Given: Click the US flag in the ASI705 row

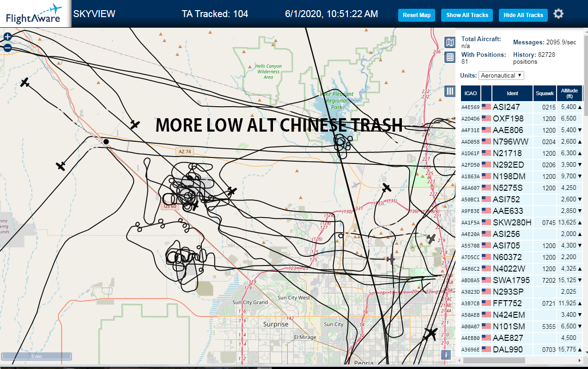Looking at the screenshot, I should (x=486, y=246).
